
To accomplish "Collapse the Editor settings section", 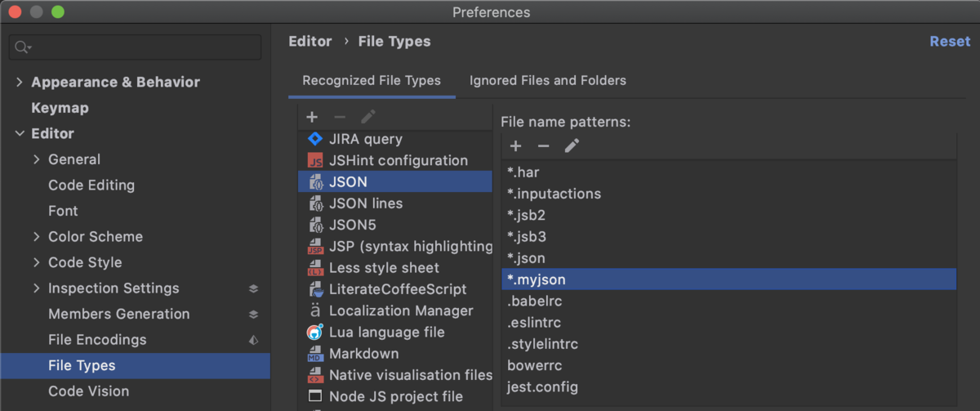I will [20, 134].
